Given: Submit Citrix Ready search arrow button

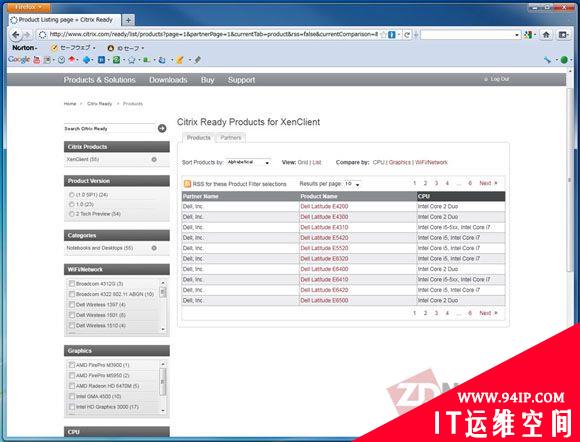Looking at the screenshot, I should pos(162,128).
